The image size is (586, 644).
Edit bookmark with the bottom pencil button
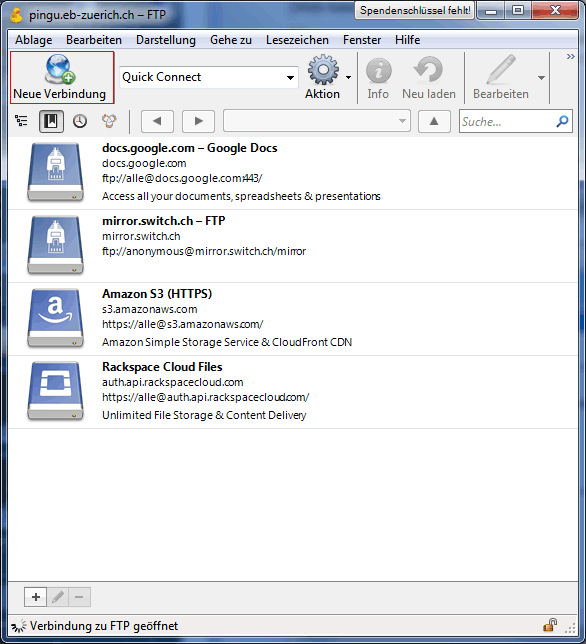click(x=57, y=597)
